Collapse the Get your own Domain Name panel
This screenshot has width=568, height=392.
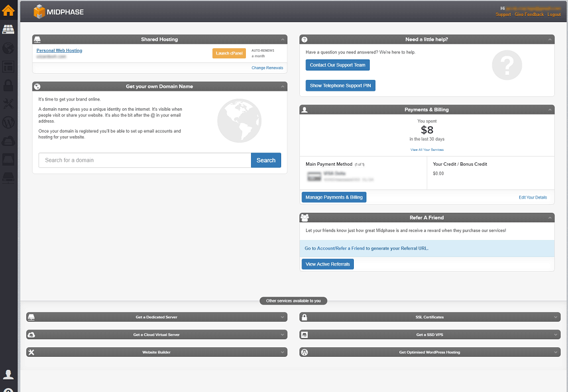tap(282, 86)
